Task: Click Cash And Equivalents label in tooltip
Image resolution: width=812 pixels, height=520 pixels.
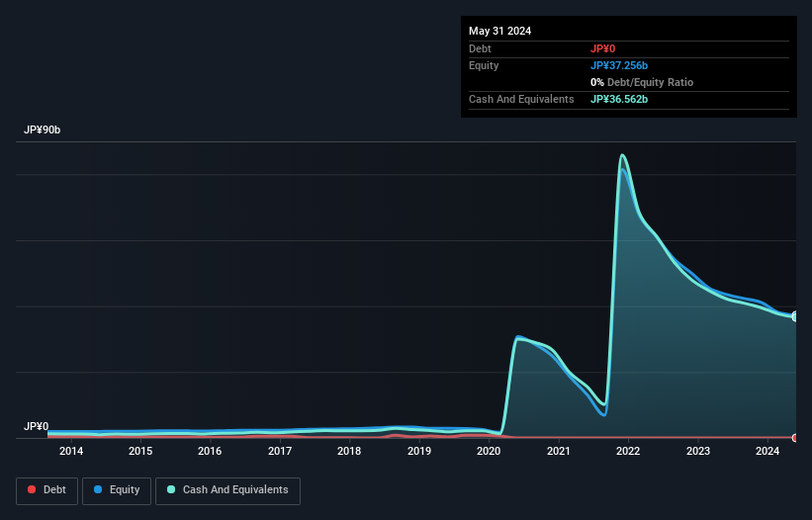Action: coord(521,99)
